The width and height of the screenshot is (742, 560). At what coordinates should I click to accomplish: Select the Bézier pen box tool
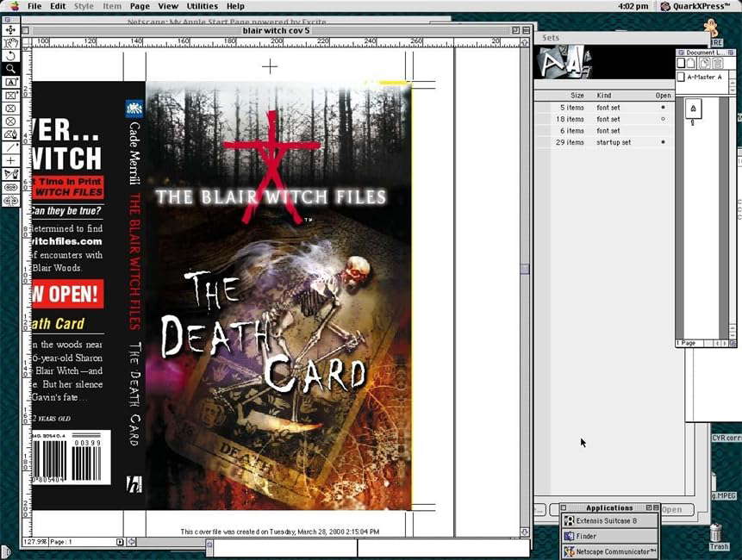tap(10, 134)
